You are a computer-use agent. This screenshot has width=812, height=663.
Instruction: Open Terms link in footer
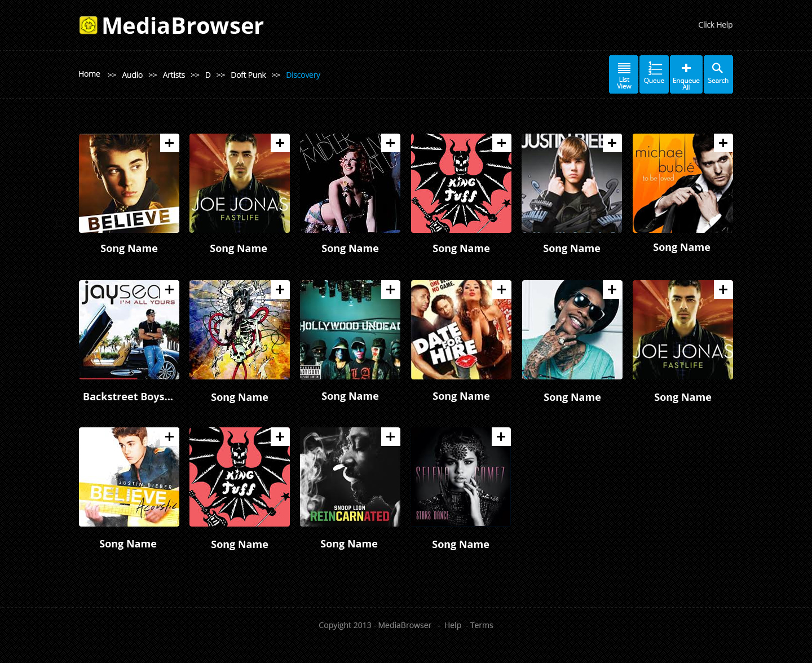482,625
